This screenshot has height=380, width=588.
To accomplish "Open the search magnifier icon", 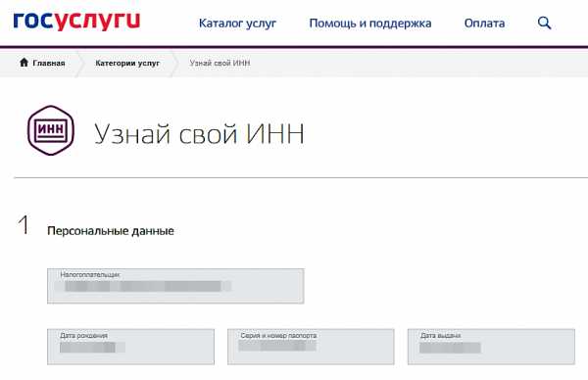I will click(544, 24).
